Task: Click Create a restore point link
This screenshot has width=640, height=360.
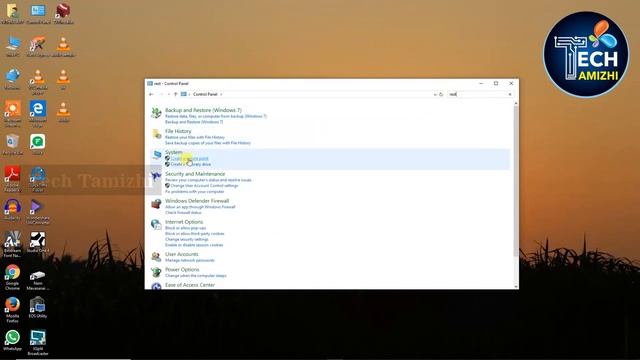Action: (189, 158)
